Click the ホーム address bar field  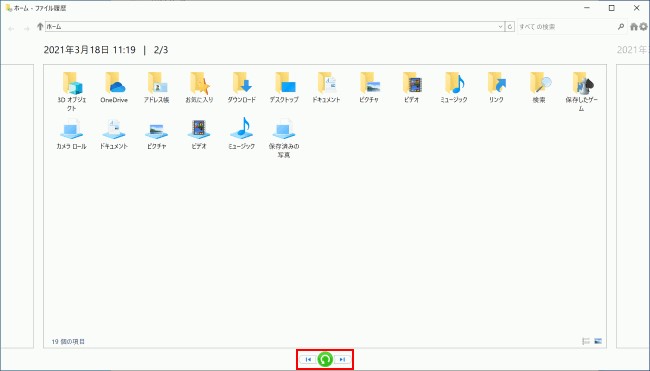pyautogui.click(x=271, y=27)
